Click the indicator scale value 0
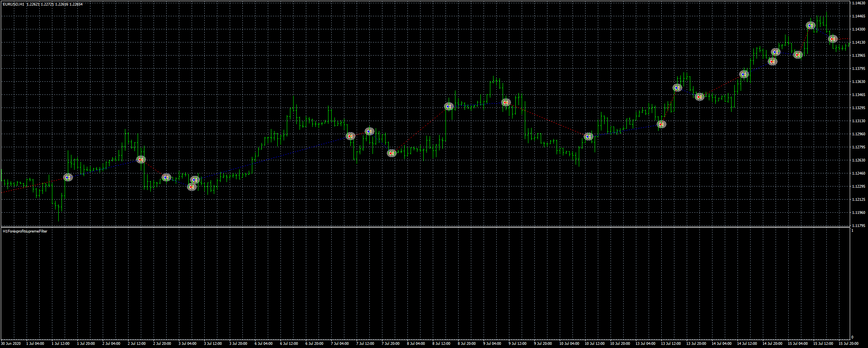Image resolution: width=868 pixels, height=348 pixels. (x=852, y=337)
